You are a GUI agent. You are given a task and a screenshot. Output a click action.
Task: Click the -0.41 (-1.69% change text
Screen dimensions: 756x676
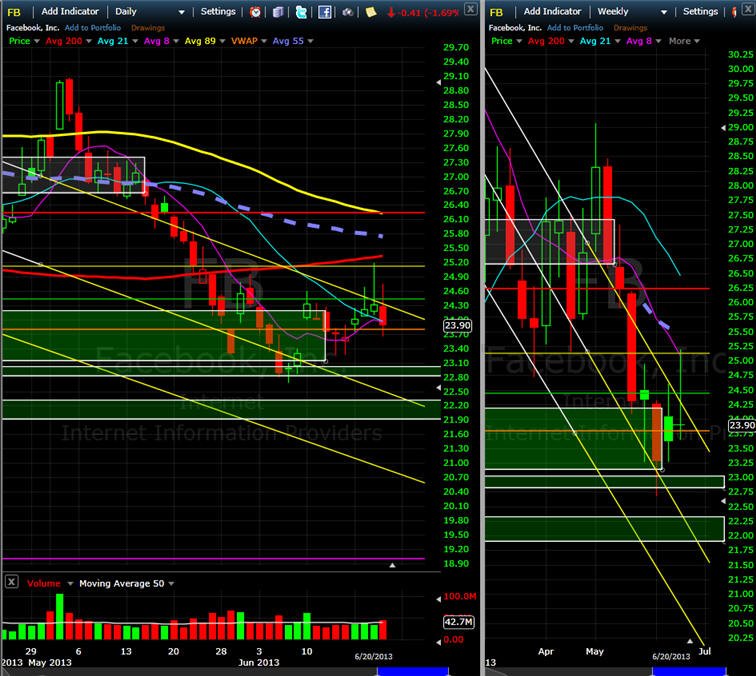coord(429,13)
